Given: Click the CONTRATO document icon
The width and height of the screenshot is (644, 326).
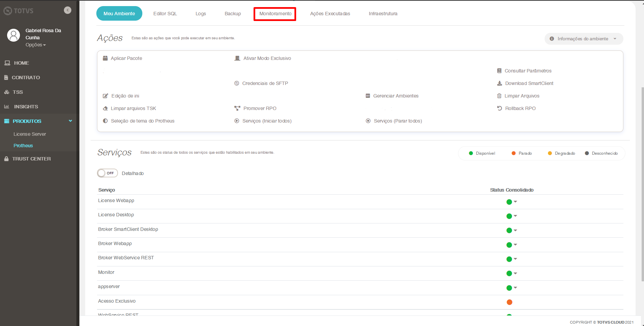Looking at the screenshot, I should tap(6, 78).
